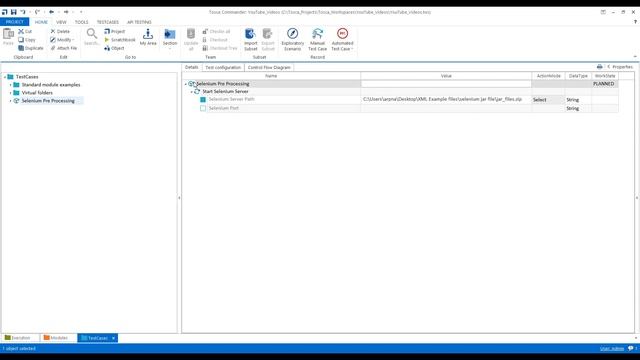Switch to the TOOLS ribbon tab
This screenshot has height=360, width=640.
tap(81, 22)
